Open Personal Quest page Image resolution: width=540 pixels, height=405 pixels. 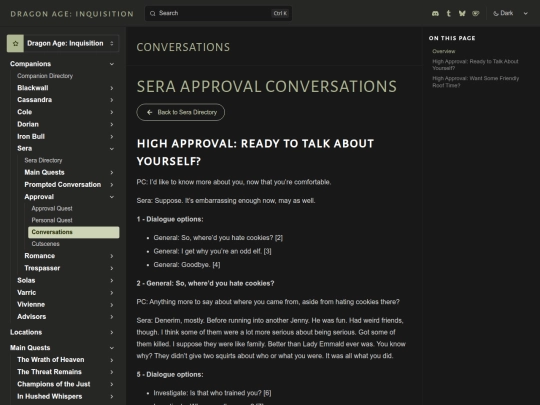coord(52,220)
